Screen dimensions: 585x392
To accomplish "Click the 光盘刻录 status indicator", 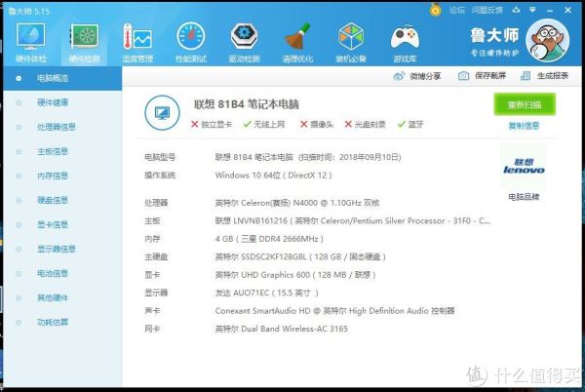I will pyautogui.click(x=365, y=124).
